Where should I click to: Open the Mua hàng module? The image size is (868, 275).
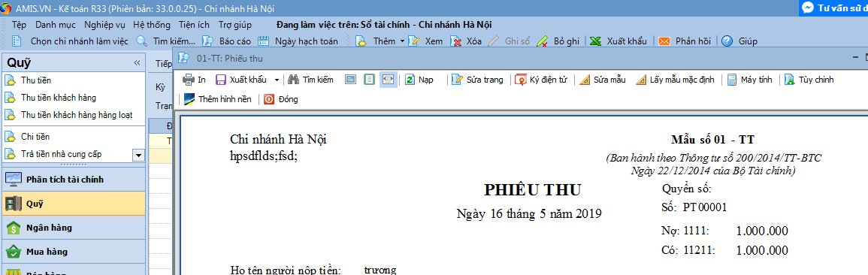73,252
